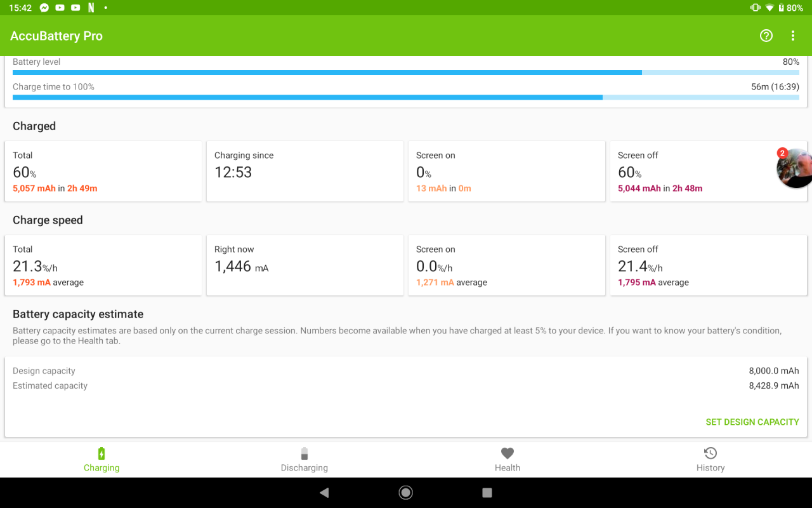Tap the '5,044 mAh in 2h 48m' text

[660, 189]
